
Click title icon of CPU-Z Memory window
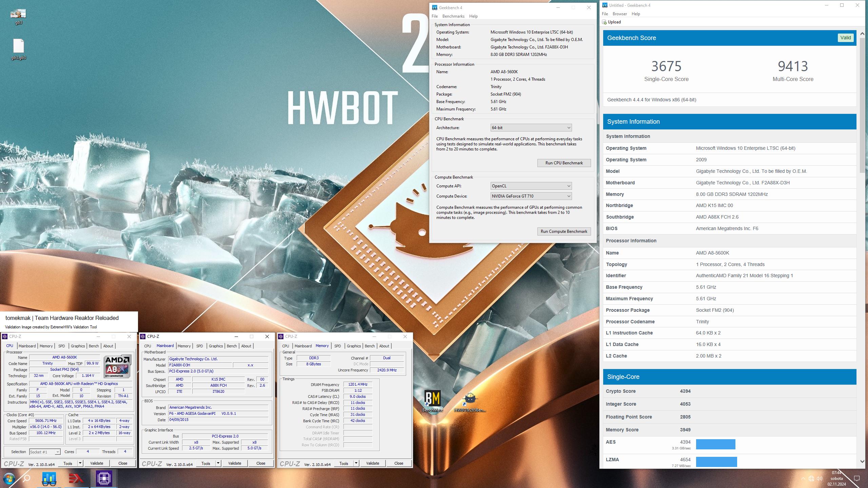click(281, 337)
